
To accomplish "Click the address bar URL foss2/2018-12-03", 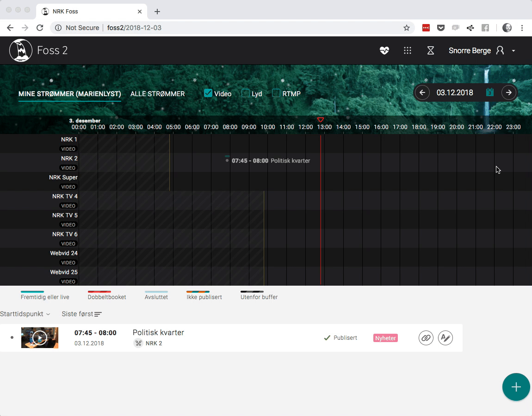I will coord(134,28).
